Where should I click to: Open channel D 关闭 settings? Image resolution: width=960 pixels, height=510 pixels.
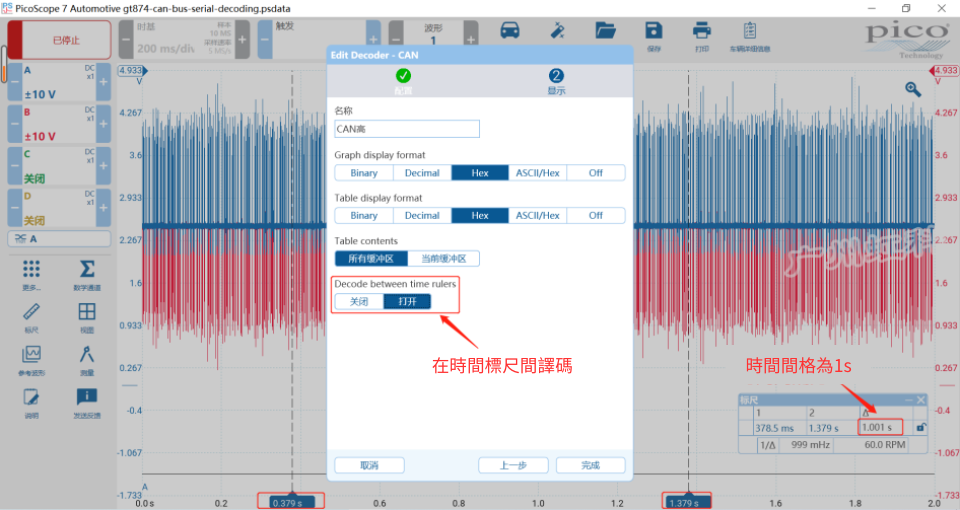coord(59,208)
